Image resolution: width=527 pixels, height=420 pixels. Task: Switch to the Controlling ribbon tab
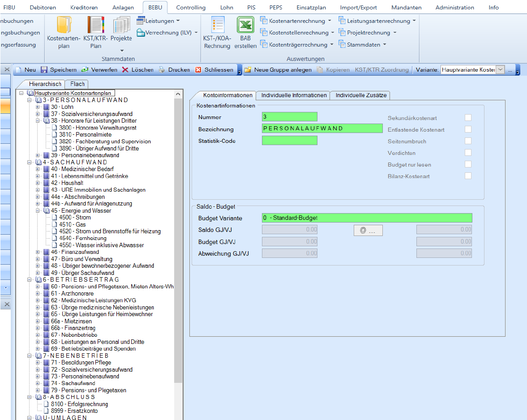tap(191, 8)
